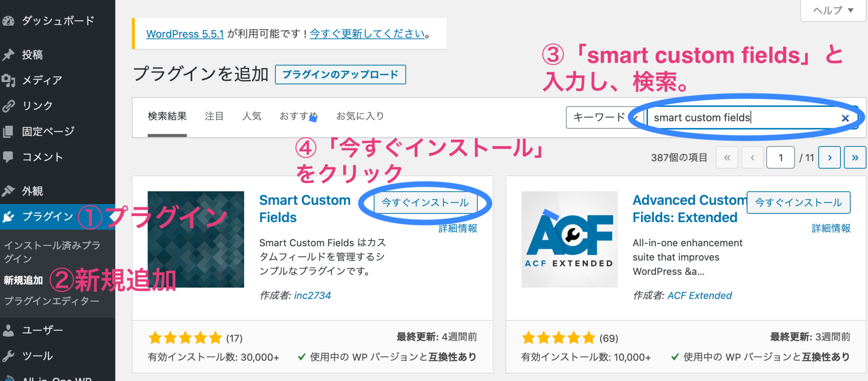This screenshot has width=868, height=381.
Task: Click the next page arrow in pagination
Action: 829,157
